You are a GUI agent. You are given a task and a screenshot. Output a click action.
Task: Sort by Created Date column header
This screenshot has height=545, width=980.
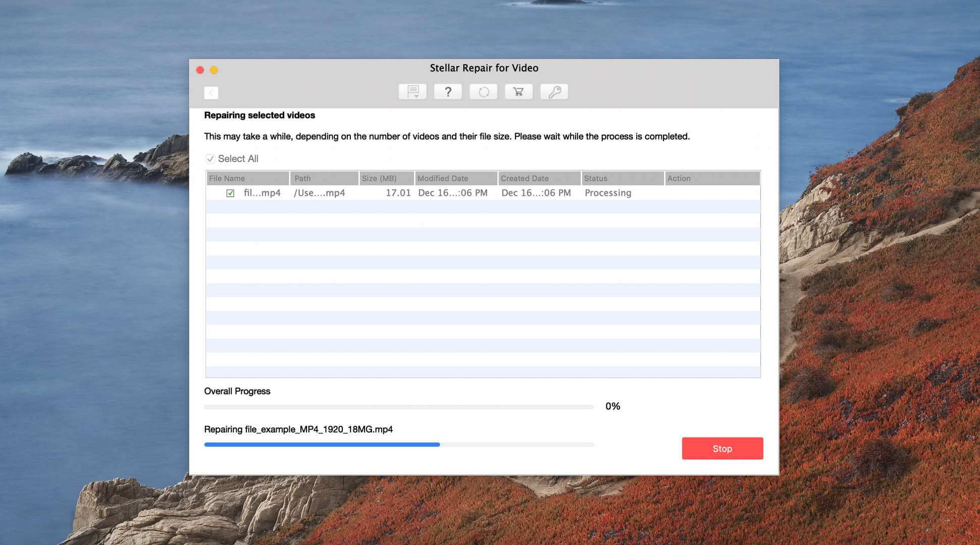pyautogui.click(x=540, y=178)
